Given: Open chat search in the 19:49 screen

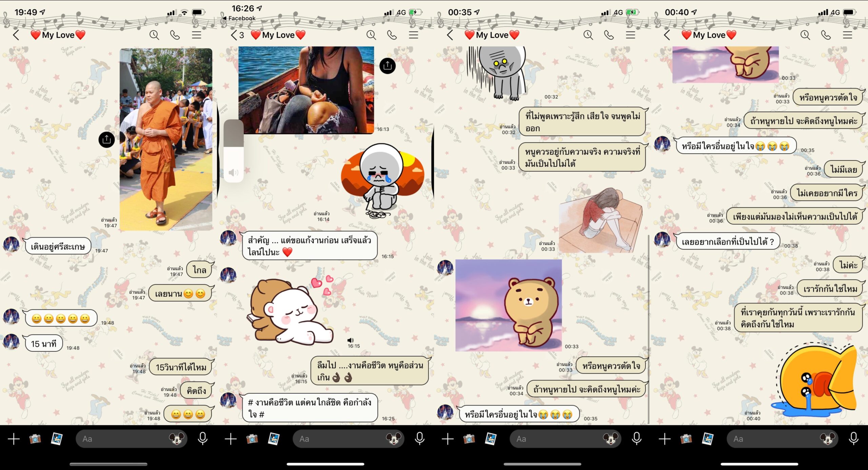Looking at the screenshot, I should (x=154, y=35).
